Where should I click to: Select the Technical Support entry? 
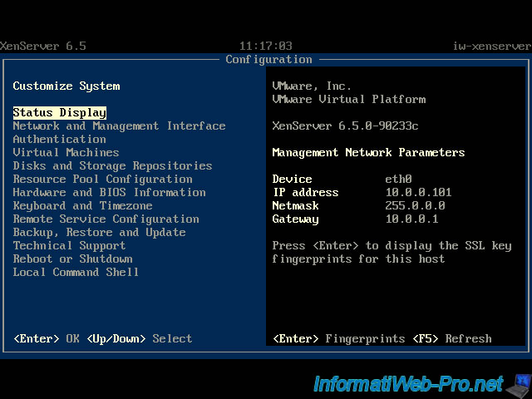69,245
